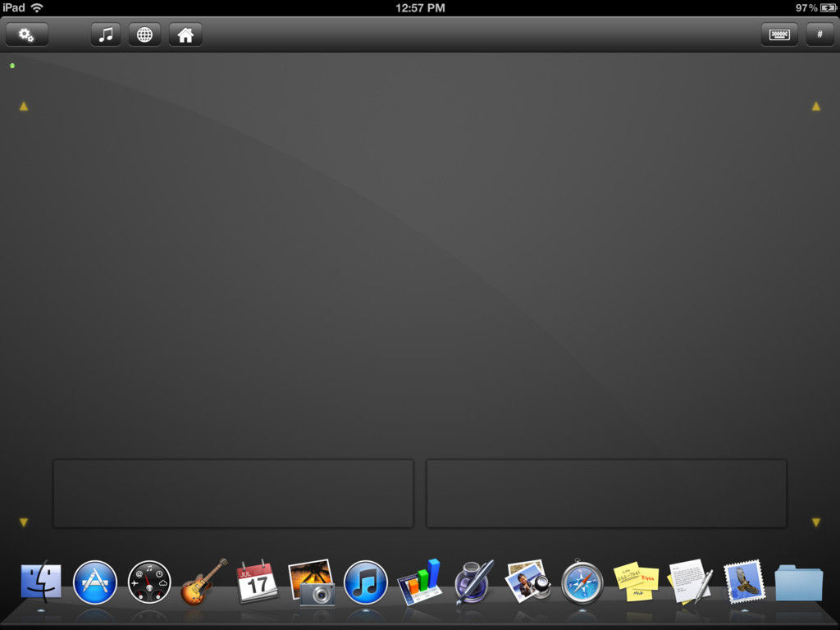Screen dimensions: 840x630
Task: Launch GarageBand guitar icon
Action: (203, 582)
